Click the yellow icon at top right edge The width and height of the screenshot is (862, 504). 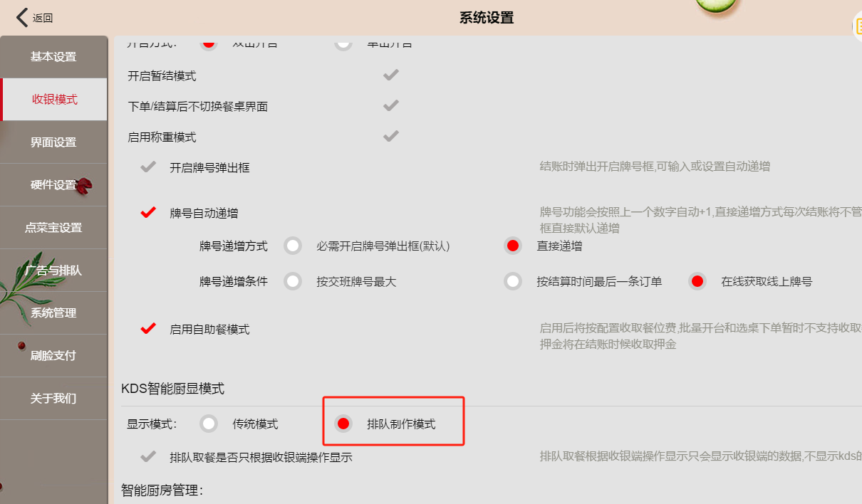[857, 26]
